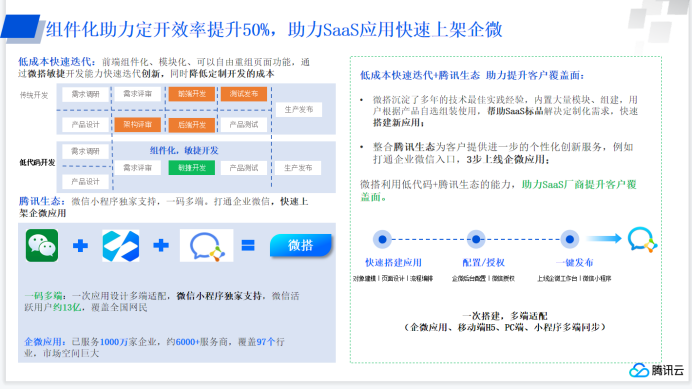Click the 快速搭建应用 step label
This screenshot has width=692, height=389.
[393, 263]
